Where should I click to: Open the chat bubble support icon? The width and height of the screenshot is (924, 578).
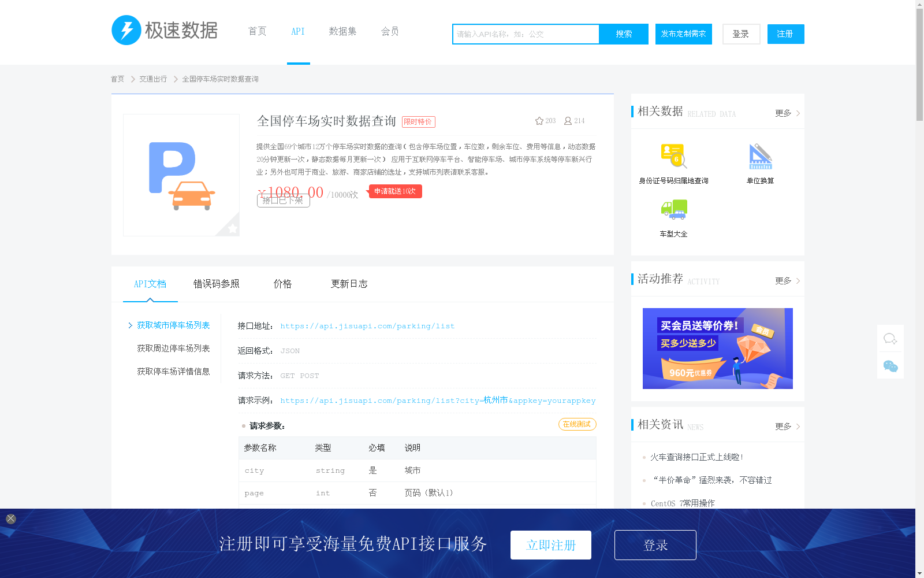890,338
